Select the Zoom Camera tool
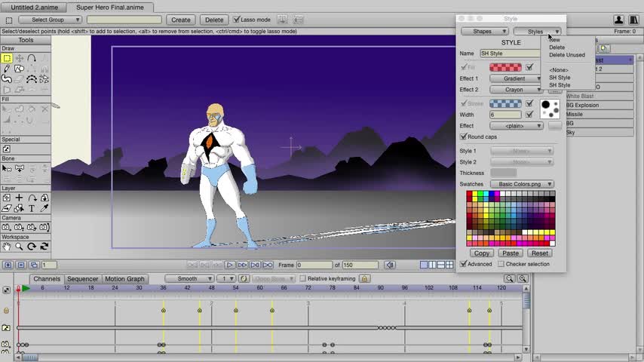 [20, 227]
